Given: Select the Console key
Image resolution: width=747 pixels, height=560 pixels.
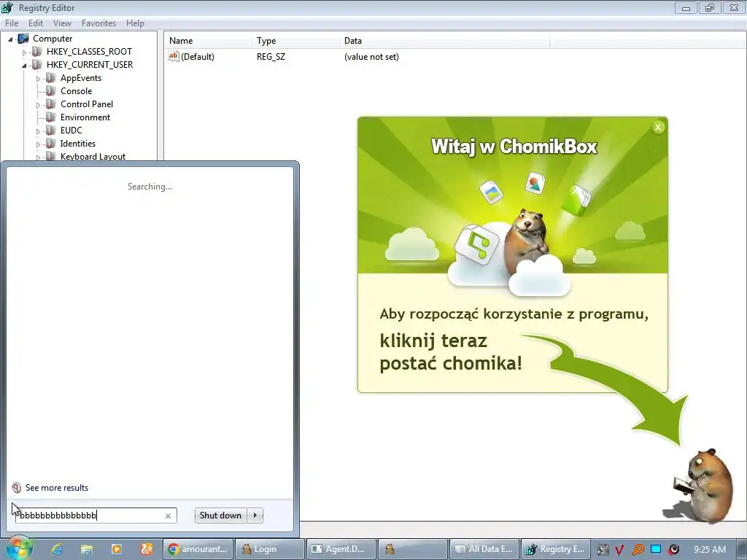Looking at the screenshot, I should 76,91.
